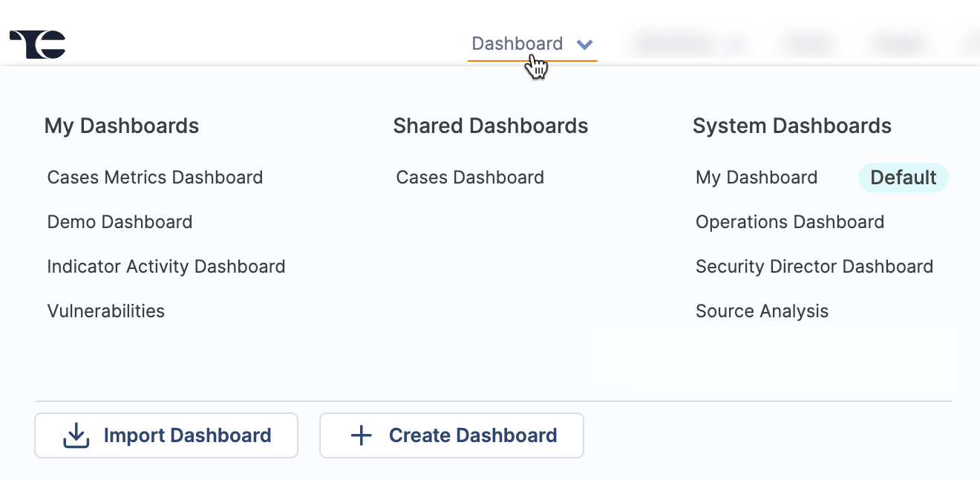Select the Cases Metrics Dashboard
This screenshot has height=480, width=980.
tap(154, 177)
